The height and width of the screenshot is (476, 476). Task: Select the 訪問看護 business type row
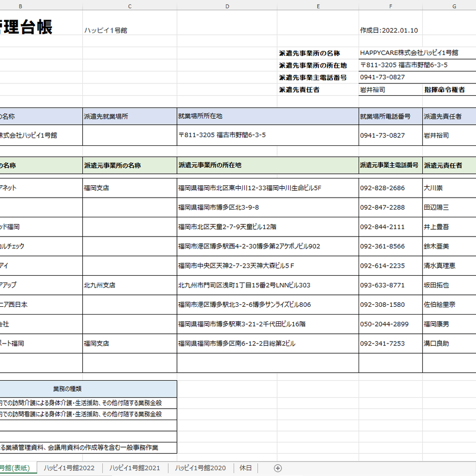point(88,414)
